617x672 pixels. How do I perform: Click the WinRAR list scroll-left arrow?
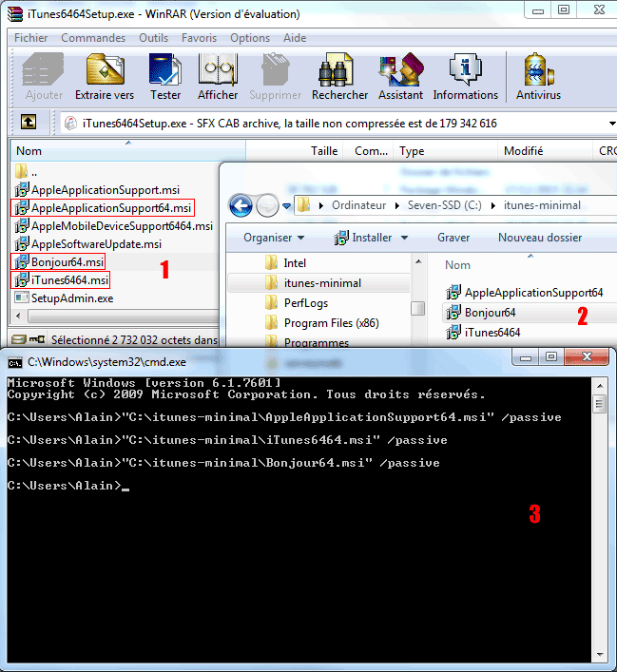pos(18,317)
